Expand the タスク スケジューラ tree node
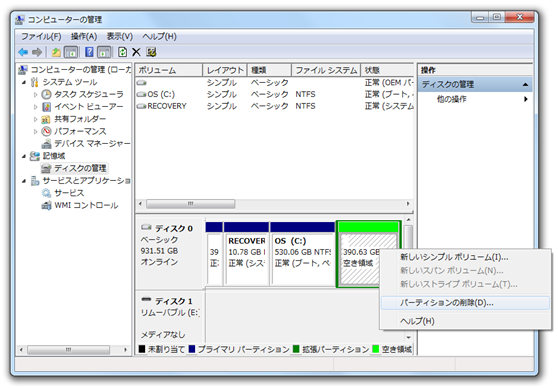 coord(35,95)
